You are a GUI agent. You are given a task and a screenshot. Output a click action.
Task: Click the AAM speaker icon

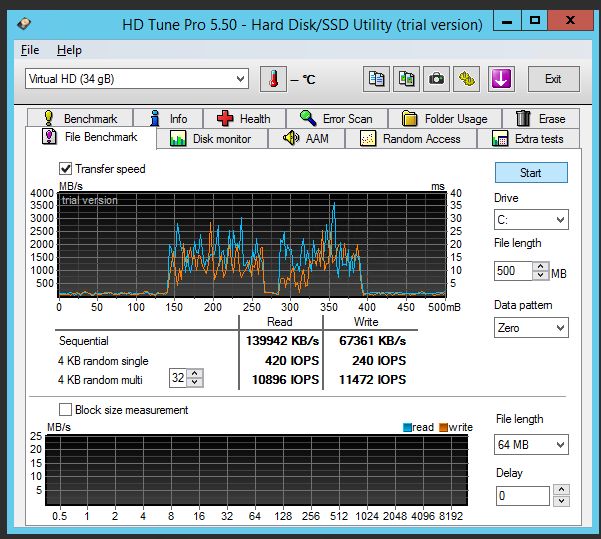291,138
